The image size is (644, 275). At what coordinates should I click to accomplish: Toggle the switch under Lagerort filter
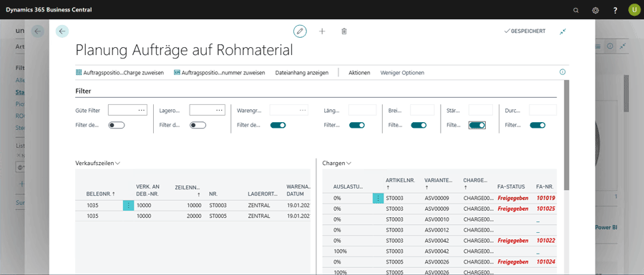197,125
